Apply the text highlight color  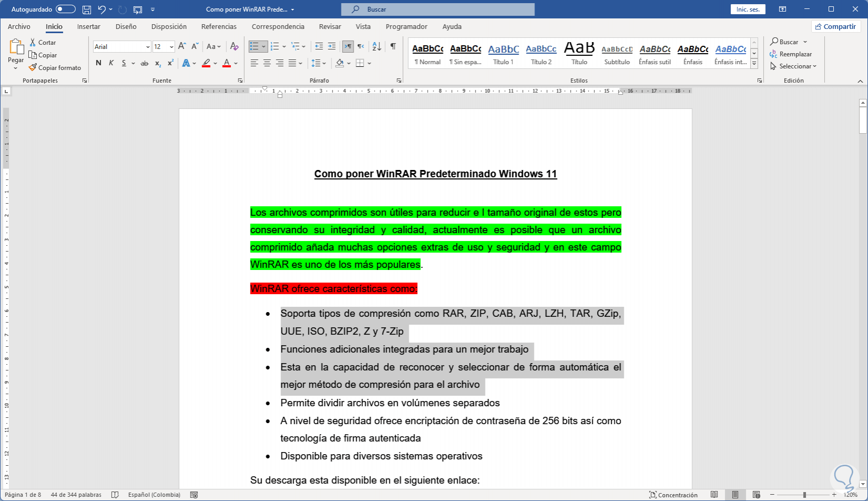point(206,63)
